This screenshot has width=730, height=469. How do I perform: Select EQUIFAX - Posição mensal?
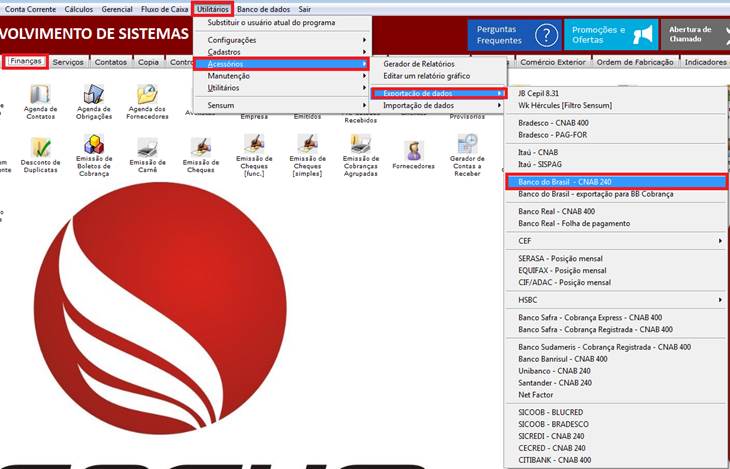(x=617, y=271)
